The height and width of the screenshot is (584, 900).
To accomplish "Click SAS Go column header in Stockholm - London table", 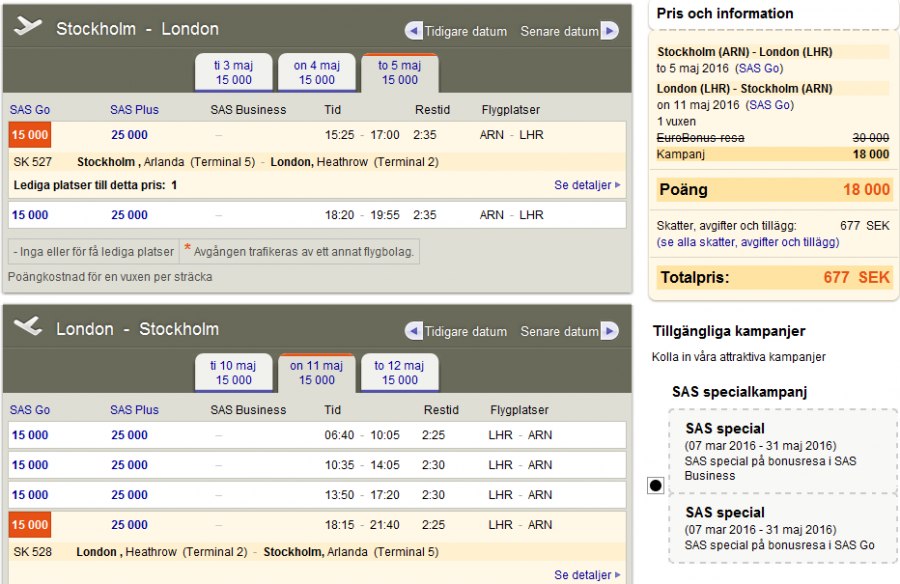I will [30, 110].
